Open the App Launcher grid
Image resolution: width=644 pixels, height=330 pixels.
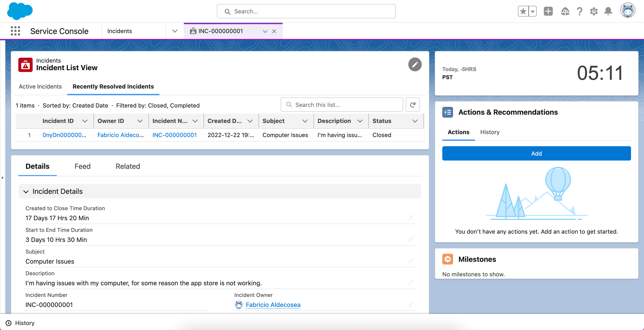[15, 31]
